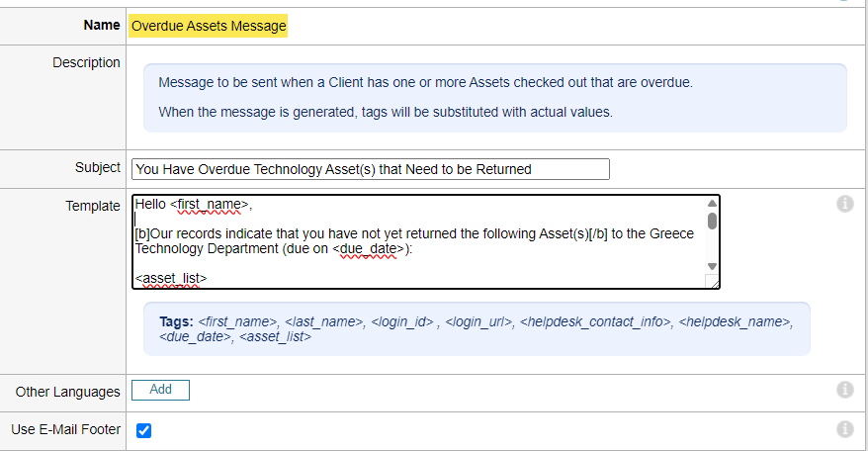Click the <helpdesk_name> tag

(x=737, y=321)
